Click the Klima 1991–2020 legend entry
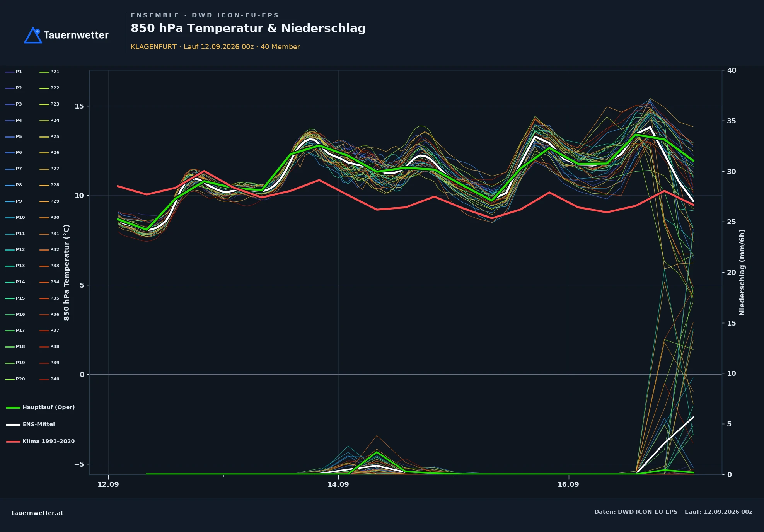764x532 pixels. coord(41,442)
